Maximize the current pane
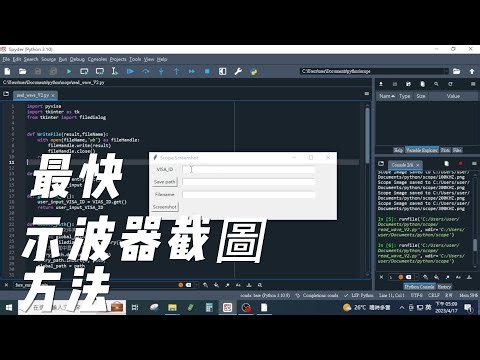This screenshot has width=480, height=360. point(222,71)
